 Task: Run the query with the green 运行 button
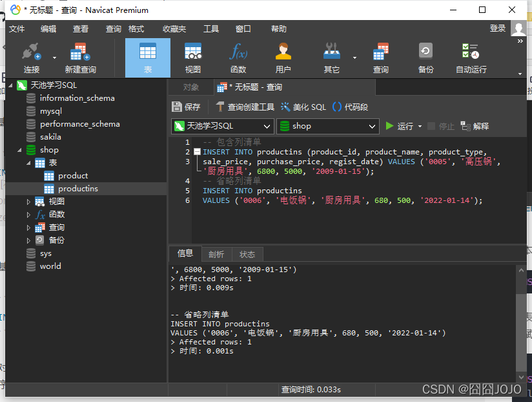click(400, 126)
